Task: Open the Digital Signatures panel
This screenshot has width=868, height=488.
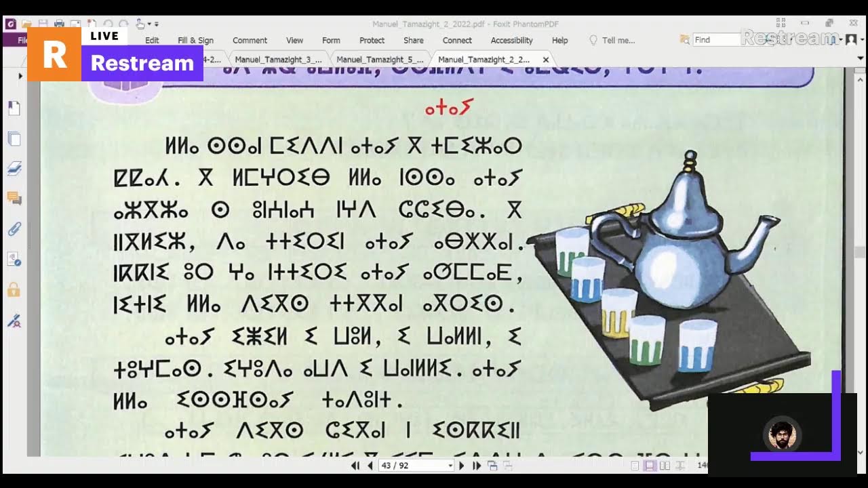Action: pos(14,259)
